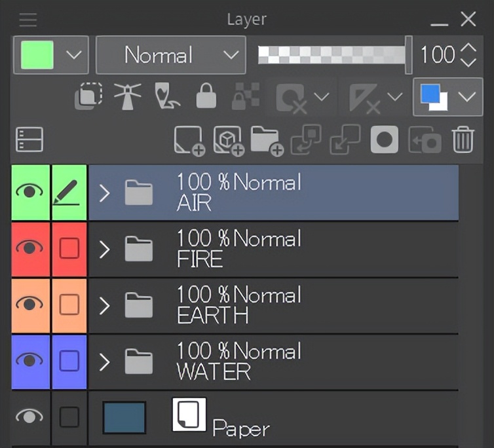Increase opacity with the stepper up arrow
This screenshot has width=494, height=448.
[468, 48]
